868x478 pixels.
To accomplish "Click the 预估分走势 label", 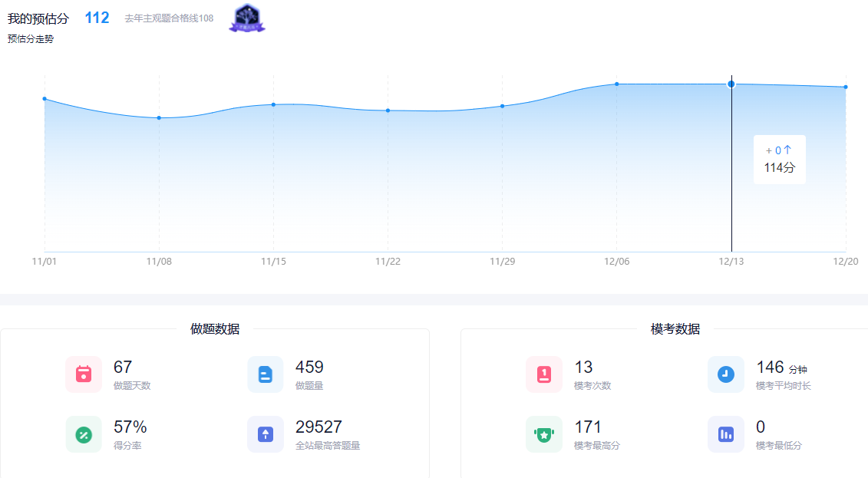I will coord(31,38).
